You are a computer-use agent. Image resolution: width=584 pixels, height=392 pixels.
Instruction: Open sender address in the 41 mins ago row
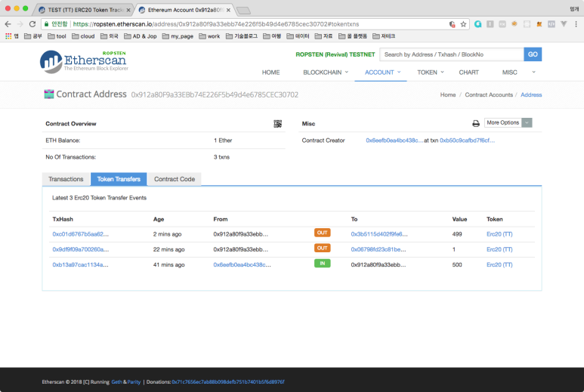[242, 264]
